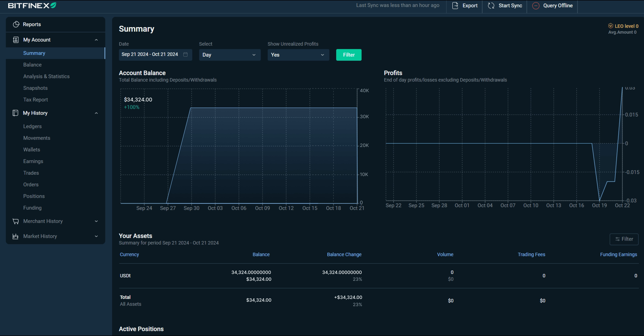The height and width of the screenshot is (336, 644).
Task: Click the Reports pie chart icon
Action: click(x=16, y=24)
